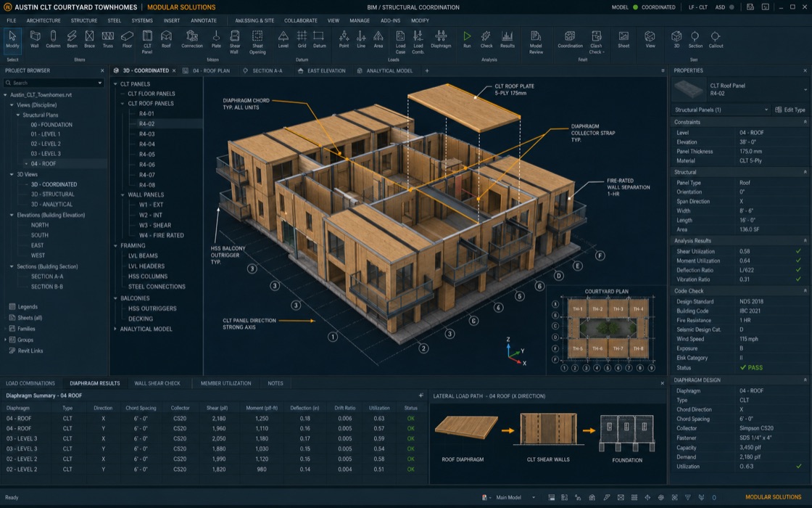Screen dimensions: 812x508
Task: Choose the Wall tool
Action: click(35, 40)
